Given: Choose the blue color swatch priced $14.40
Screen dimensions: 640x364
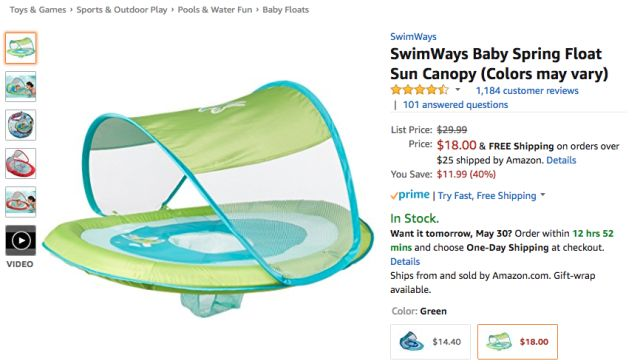Looking at the screenshot, I should (x=430, y=342).
